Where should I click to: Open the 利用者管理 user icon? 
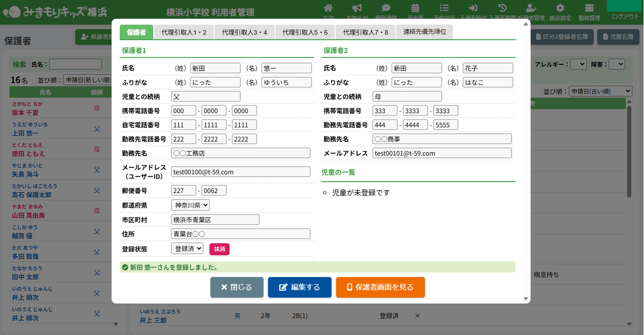pos(531,8)
